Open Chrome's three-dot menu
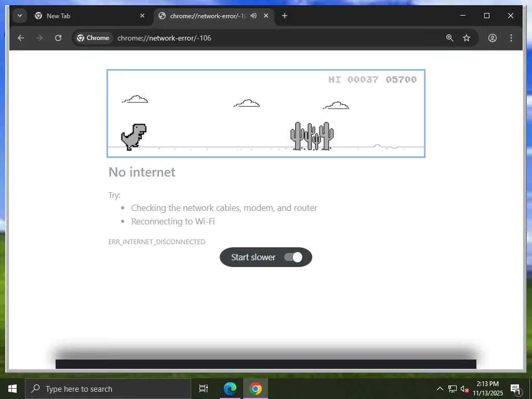The height and width of the screenshot is (399, 532). coord(511,38)
